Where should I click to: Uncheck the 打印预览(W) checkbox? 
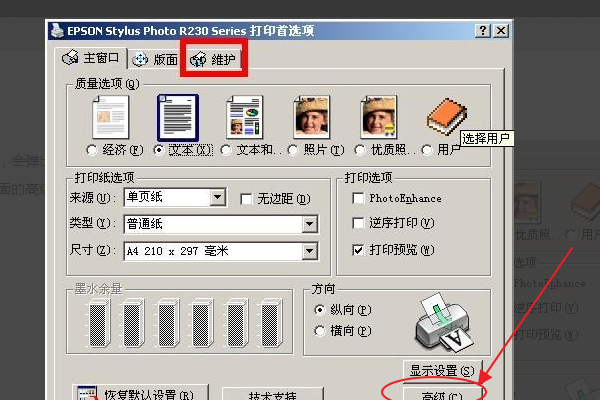(358, 250)
